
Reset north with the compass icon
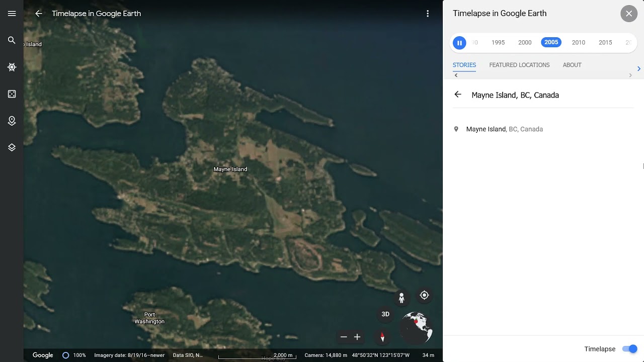pos(382,337)
